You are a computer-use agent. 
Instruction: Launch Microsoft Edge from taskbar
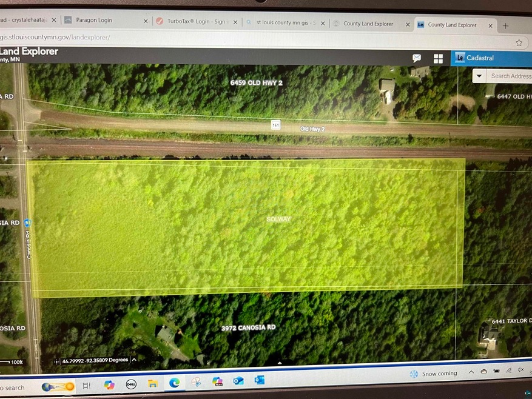coord(175,382)
